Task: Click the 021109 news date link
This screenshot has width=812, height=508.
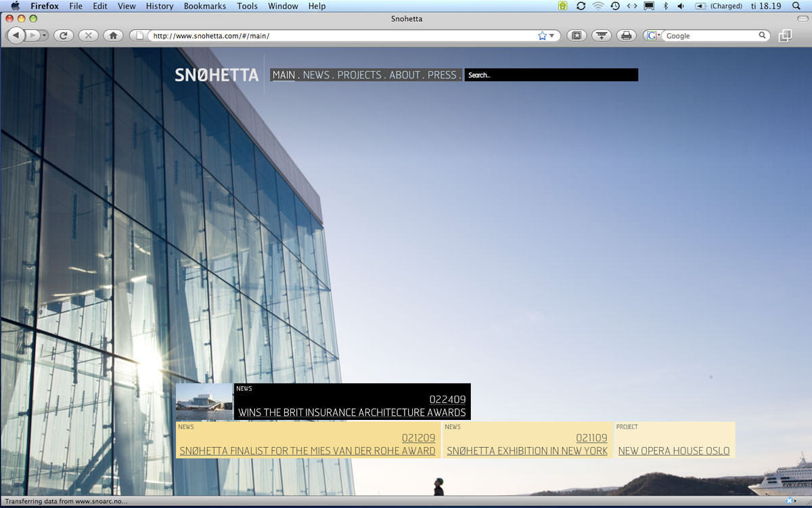Action: tap(591, 438)
